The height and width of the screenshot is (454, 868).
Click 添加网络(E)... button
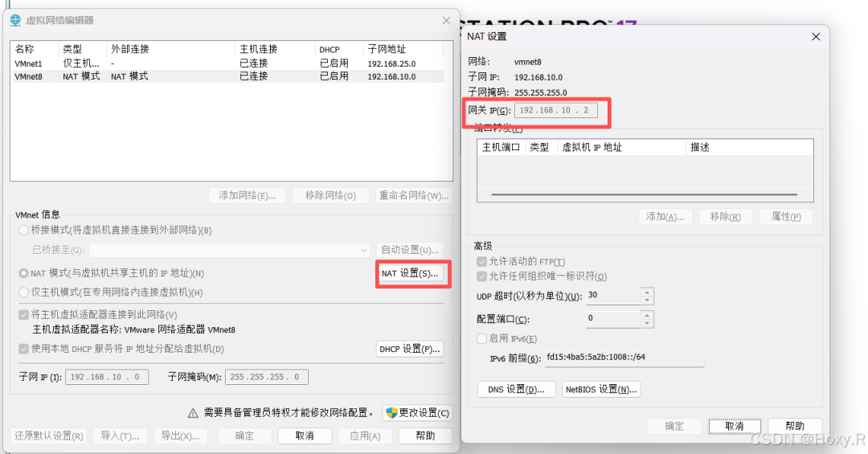point(247,195)
